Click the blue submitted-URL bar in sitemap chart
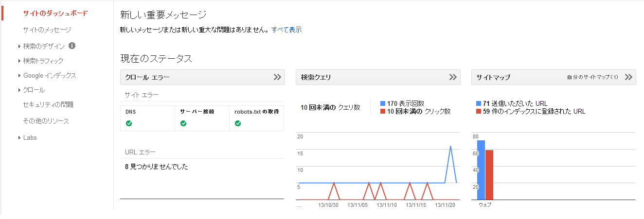 click(x=481, y=170)
